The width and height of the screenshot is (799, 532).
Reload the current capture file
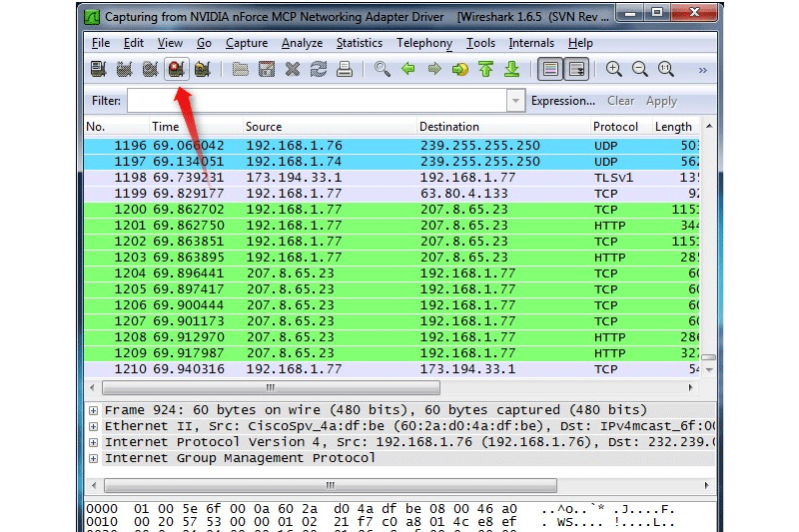click(x=319, y=69)
